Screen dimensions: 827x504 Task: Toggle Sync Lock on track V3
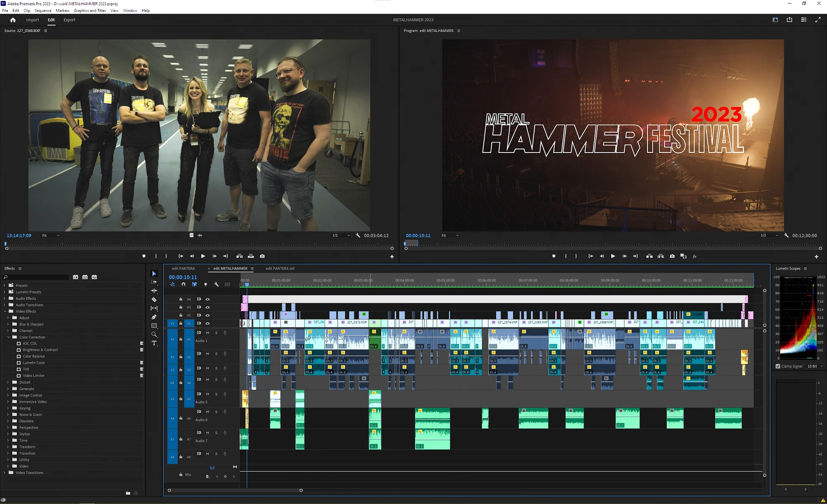click(199, 307)
